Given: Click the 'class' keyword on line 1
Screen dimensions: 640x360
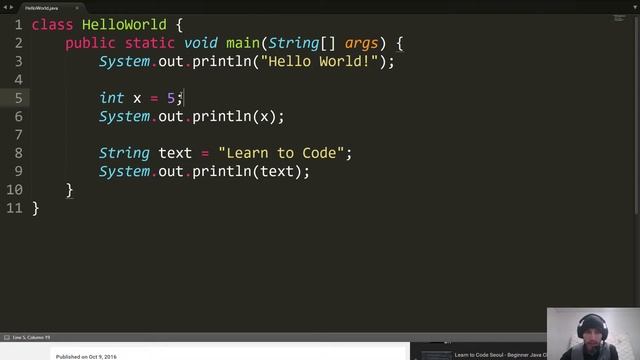Looking at the screenshot, I should click(52, 25).
